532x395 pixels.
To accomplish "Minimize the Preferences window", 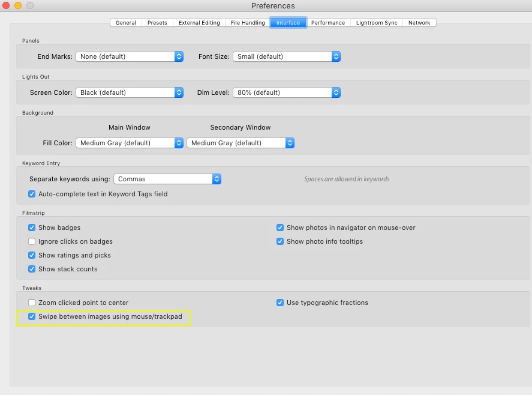I will pos(18,5).
